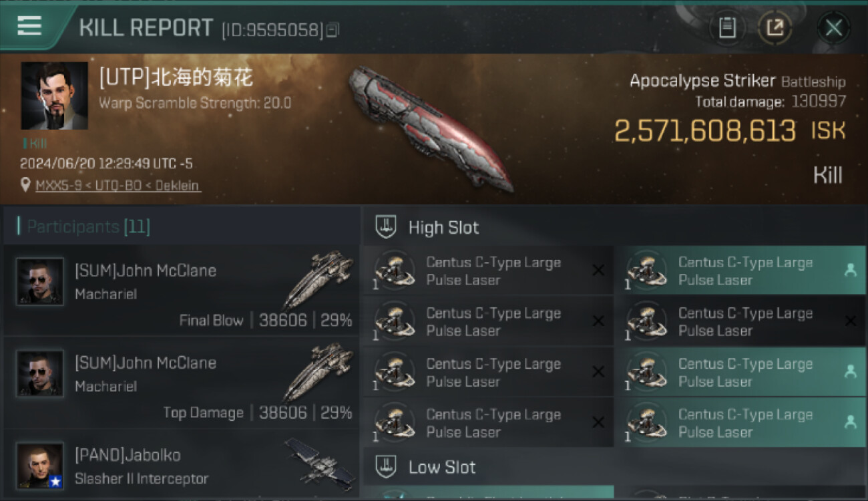The image size is (868, 501).
Task: Open the clipboard notes icon
Action: coord(727,27)
